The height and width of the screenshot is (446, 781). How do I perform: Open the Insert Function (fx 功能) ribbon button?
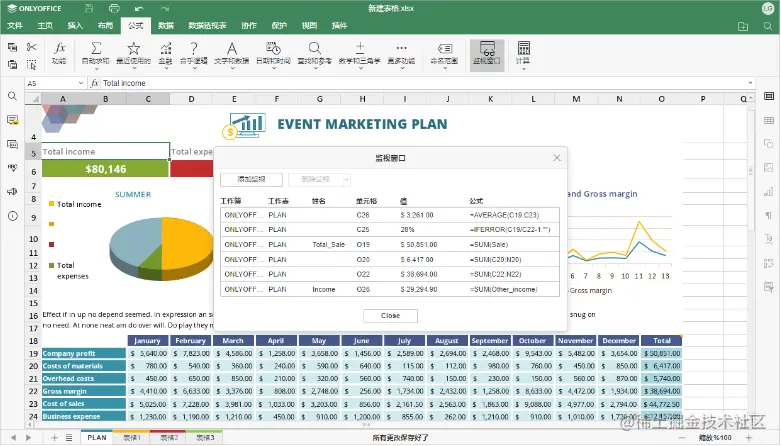pyautogui.click(x=59, y=53)
